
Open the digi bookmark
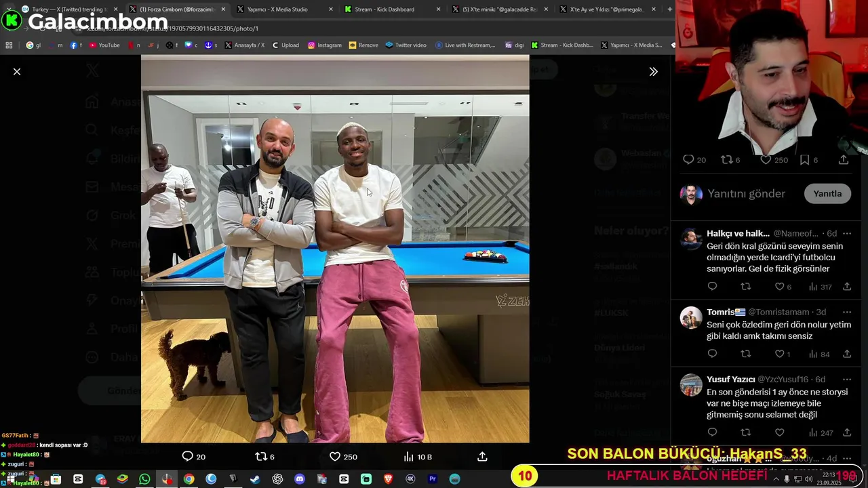click(x=515, y=45)
